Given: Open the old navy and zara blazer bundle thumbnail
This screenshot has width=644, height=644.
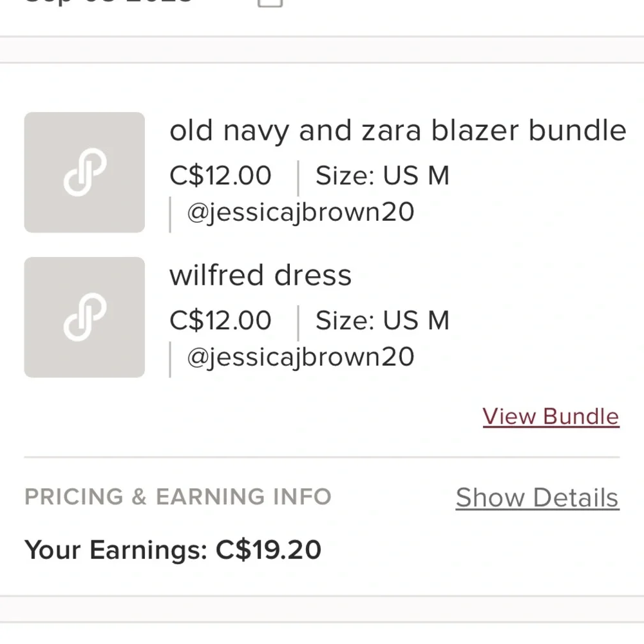Looking at the screenshot, I should pos(84,173).
